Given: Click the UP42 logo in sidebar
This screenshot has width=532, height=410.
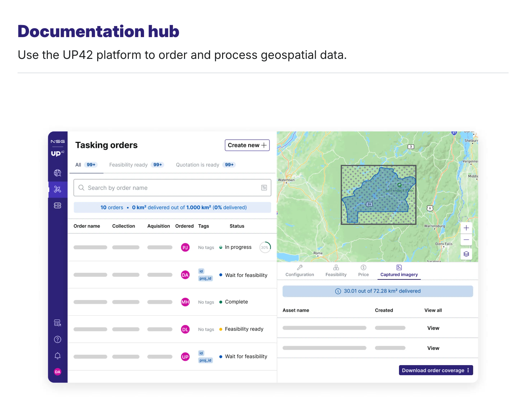Looking at the screenshot, I should pyautogui.click(x=58, y=153).
